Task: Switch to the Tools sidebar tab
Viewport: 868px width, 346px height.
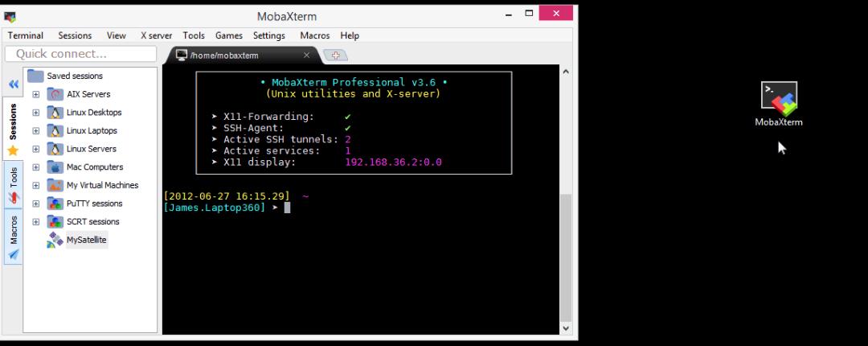Action: point(14,184)
